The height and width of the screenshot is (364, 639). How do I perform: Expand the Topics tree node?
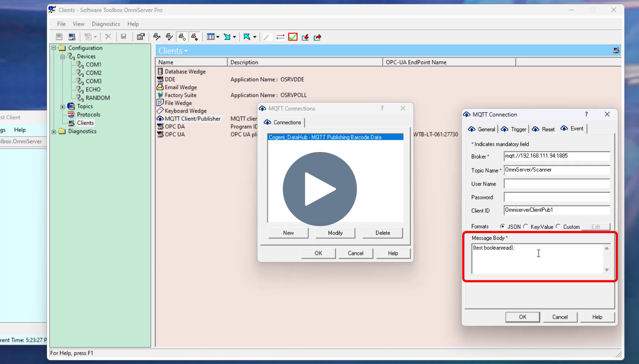coord(63,107)
